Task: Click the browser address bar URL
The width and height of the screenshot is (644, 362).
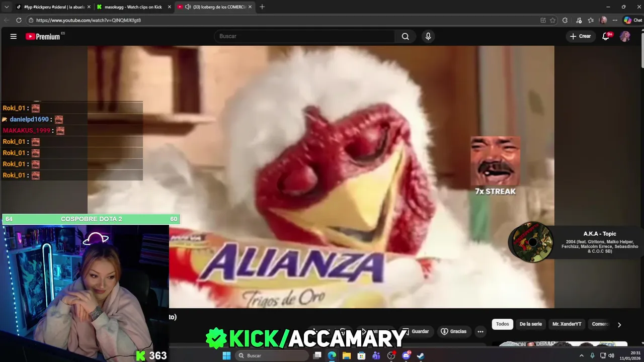Action: point(89,20)
